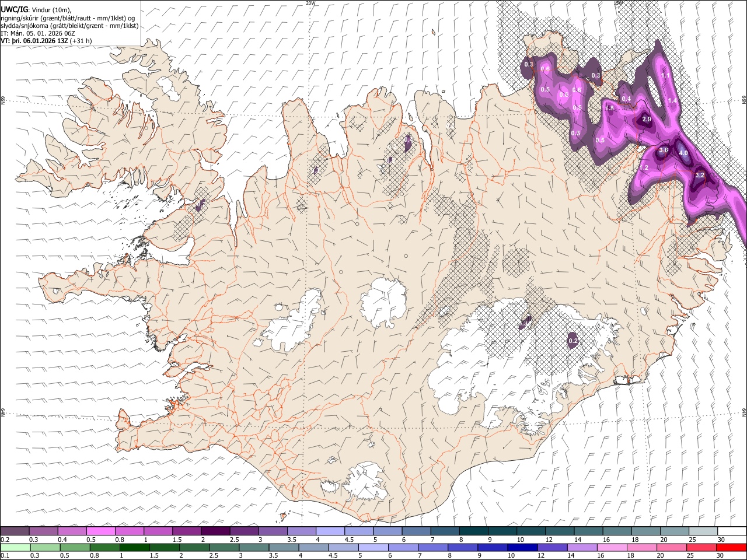
Task: Click the red 30+ swatch in rain legend
Action: point(731,547)
